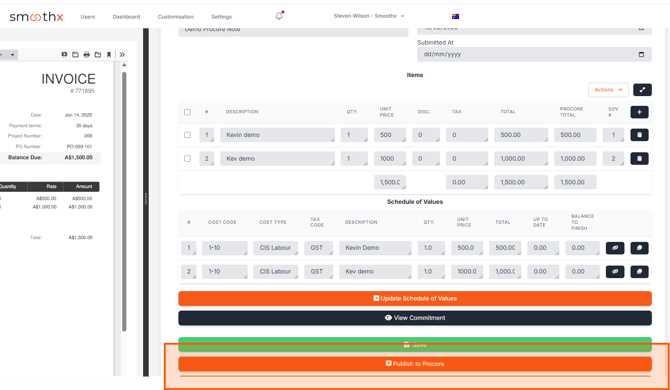
Task: Click Update Schedule of Values button
Action: click(415, 299)
